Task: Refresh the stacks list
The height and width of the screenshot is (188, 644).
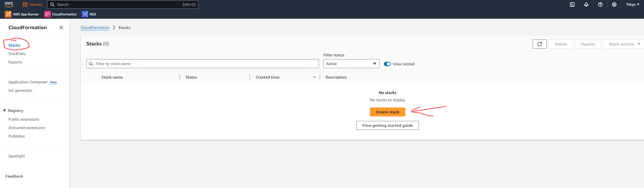Action: pyautogui.click(x=540, y=44)
